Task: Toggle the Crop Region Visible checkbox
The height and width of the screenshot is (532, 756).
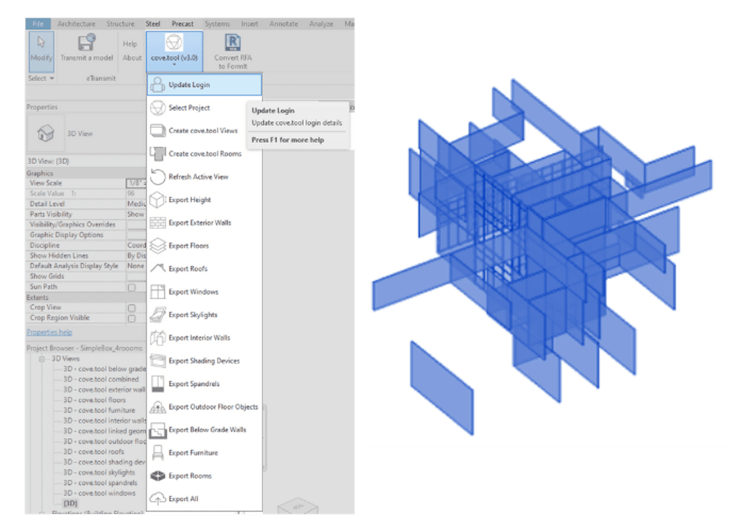Action: tap(132, 319)
